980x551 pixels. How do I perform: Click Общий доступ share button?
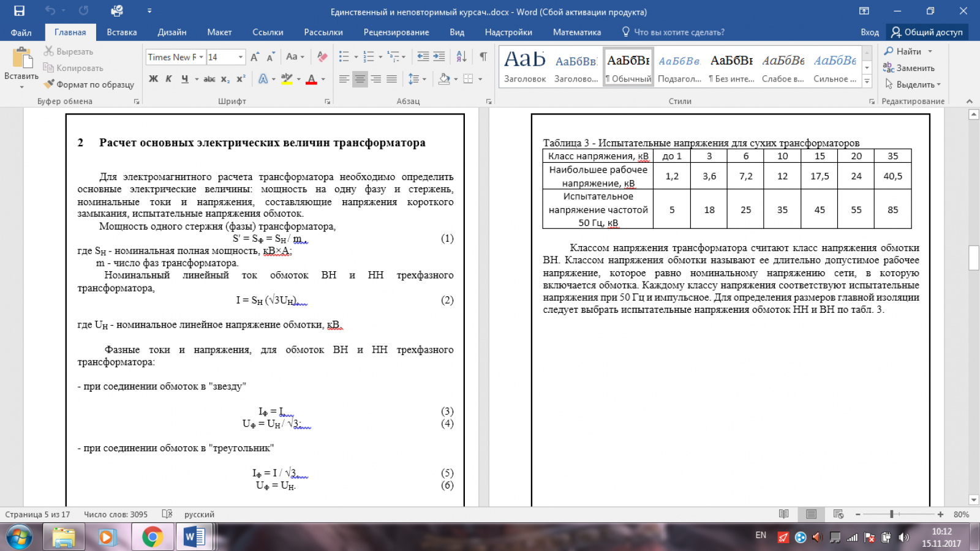tap(927, 32)
